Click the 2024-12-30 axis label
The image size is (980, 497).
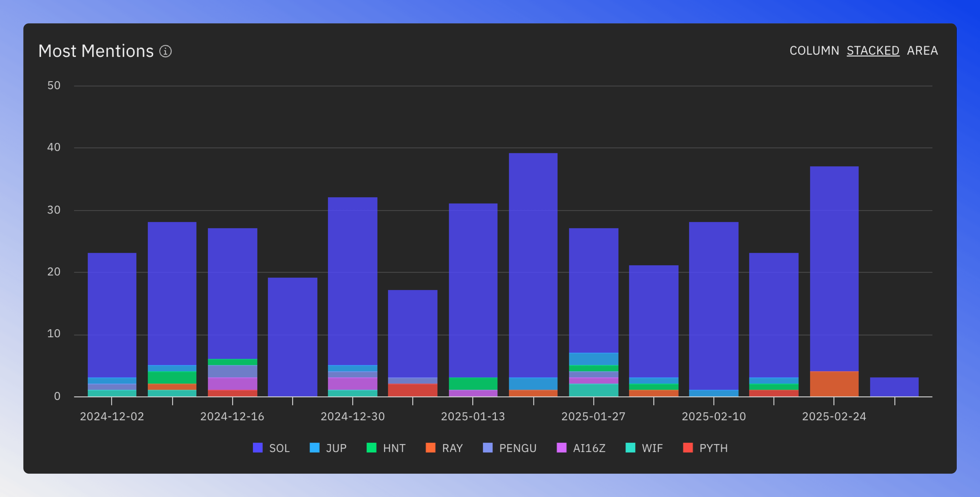click(x=353, y=416)
